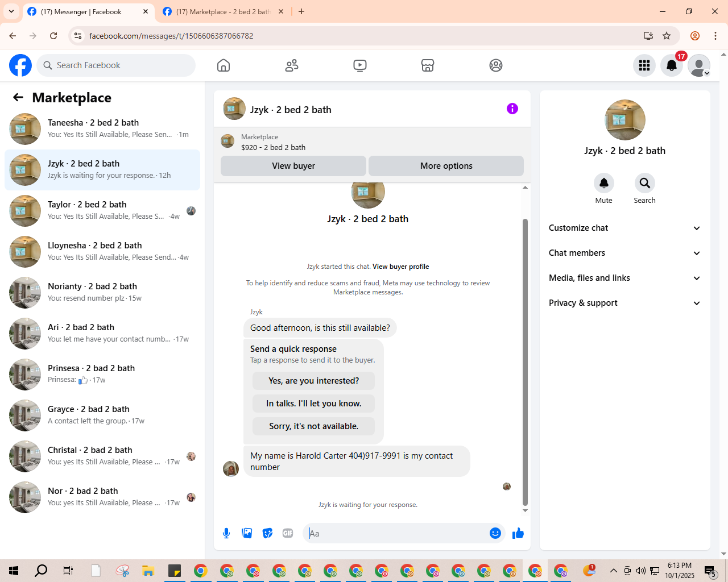Image resolution: width=728 pixels, height=582 pixels.
Task: Switch to the Messenger | Facebook tab
Action: coord(88,11)
